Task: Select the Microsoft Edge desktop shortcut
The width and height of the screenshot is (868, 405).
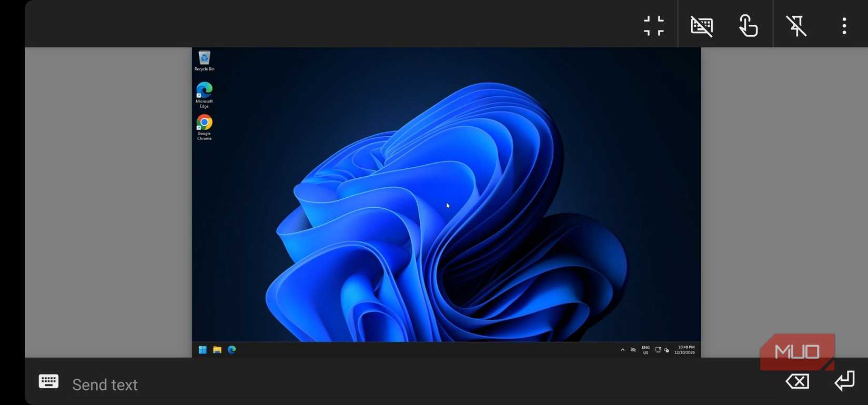Action: 204,95
